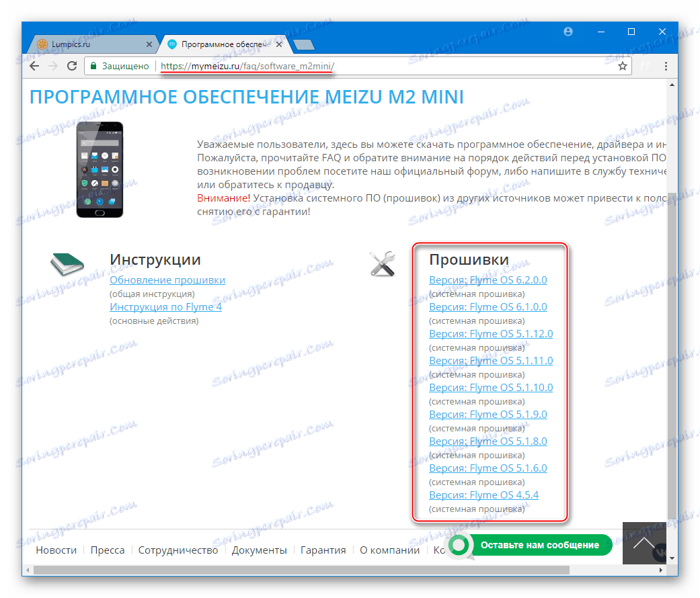The height and width of the screenshot is (598, 700).
Task: Open the Chrome profile avatar icon
Action: (x=568, y=32)
